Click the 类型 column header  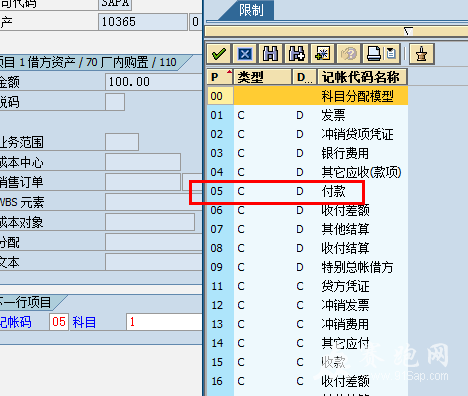(263, 77)
